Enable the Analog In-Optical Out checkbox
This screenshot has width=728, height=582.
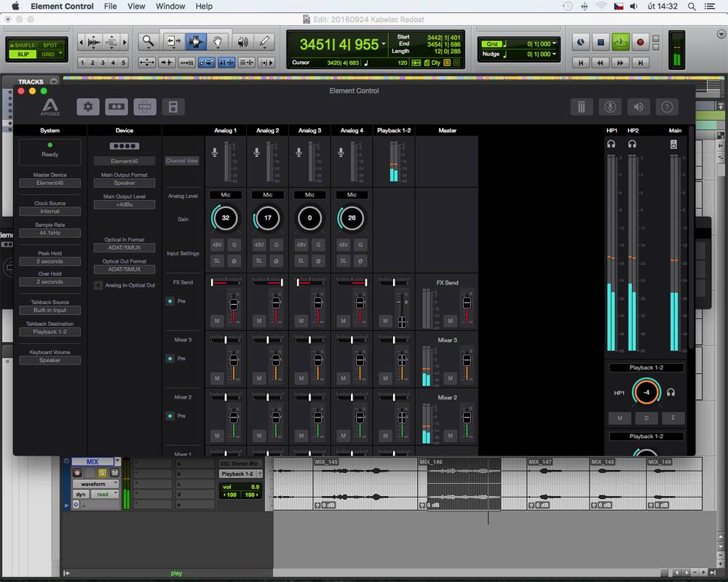pos(98,285)
